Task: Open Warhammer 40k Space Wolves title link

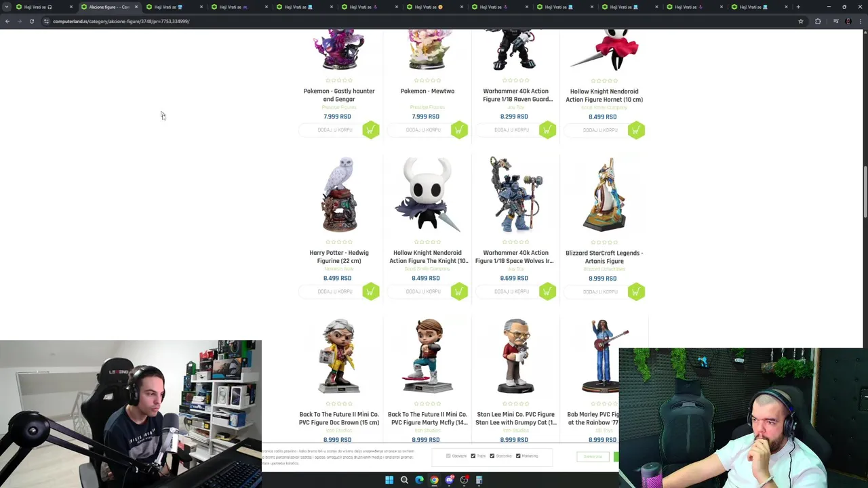Action: pos(514,257)
